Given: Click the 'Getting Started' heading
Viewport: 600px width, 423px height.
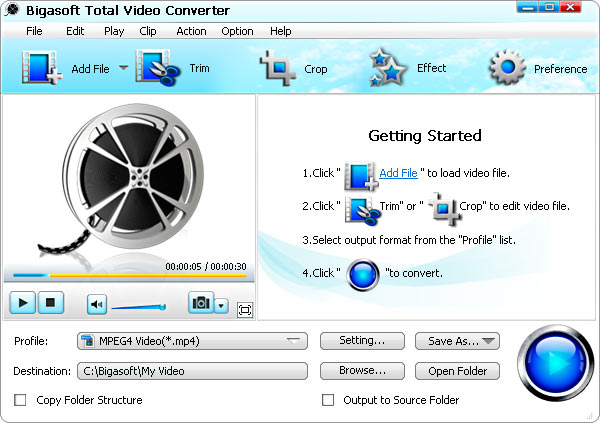Looking at the screenshot, I should pyautogui.click(x=425, y=136).
